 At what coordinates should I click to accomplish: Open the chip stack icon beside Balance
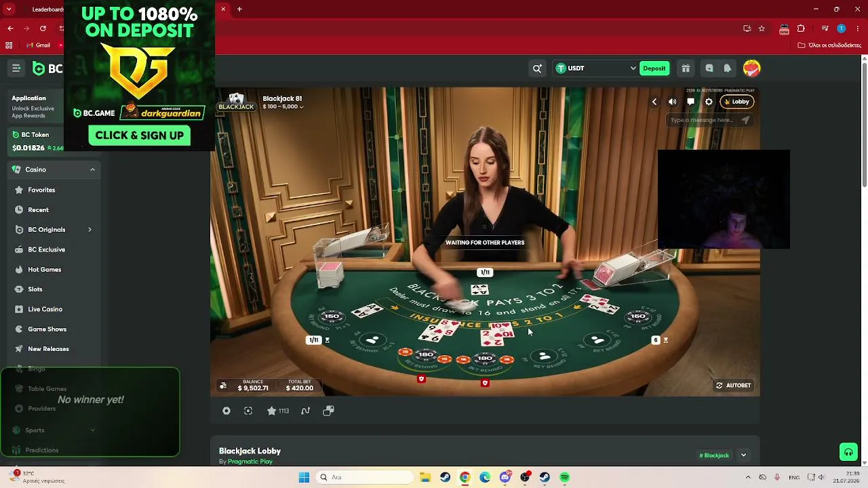[223, 386]
